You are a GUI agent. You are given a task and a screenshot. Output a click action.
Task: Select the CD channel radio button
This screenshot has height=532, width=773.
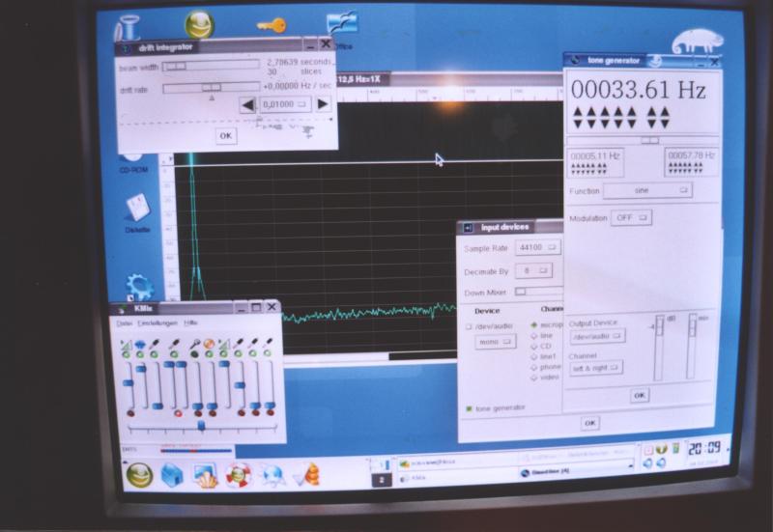[533, 346]
